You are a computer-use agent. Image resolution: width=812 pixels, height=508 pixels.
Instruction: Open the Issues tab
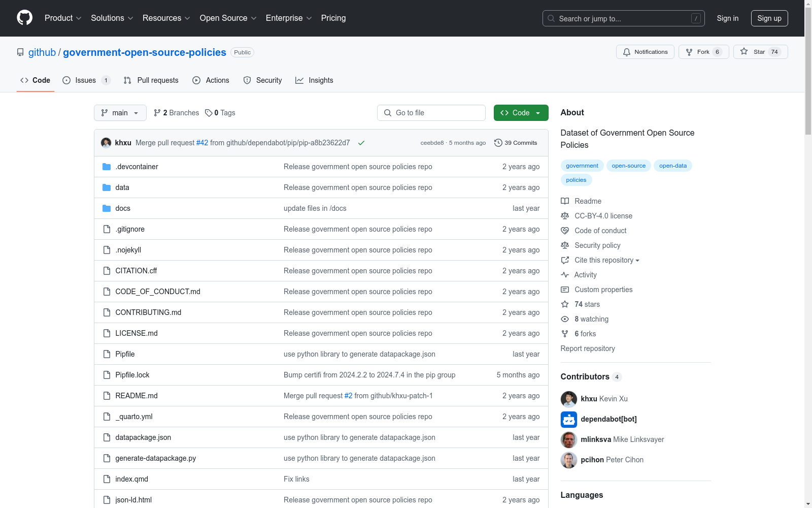pos(86,80)
